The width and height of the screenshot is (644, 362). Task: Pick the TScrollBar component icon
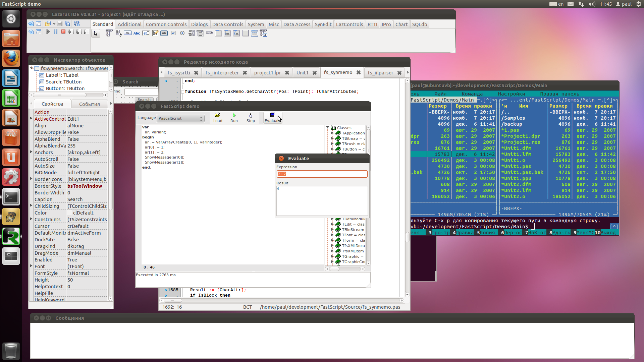point(209,33)
